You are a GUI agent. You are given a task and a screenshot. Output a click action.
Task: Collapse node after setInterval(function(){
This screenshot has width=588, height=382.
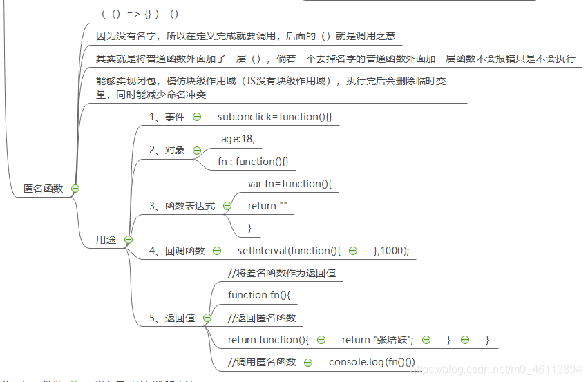click(353, 251)
